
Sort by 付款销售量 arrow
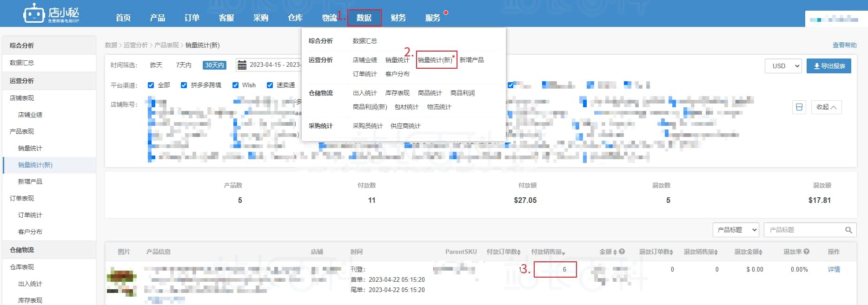pyautogui.click(x=563, y=253)
